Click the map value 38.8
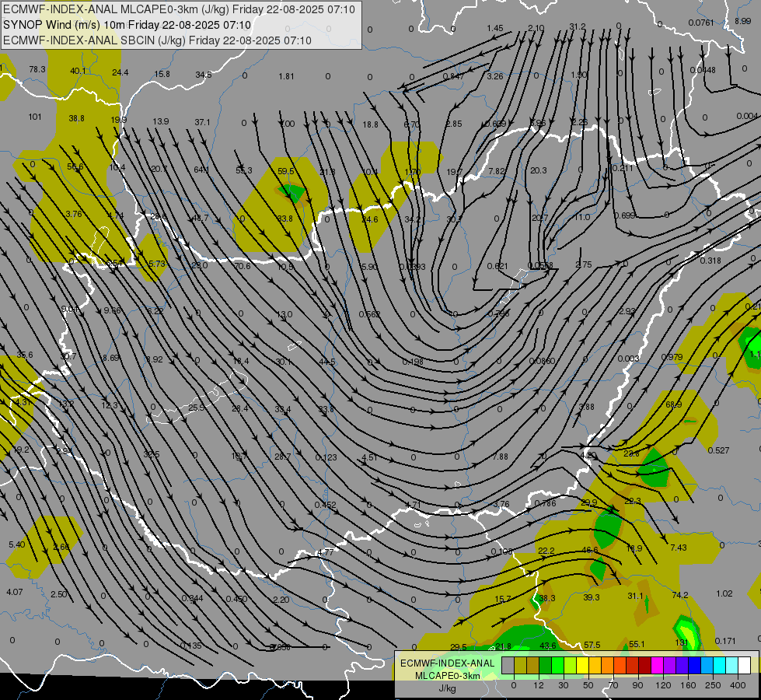Screen dimensions: 761x700 (77, 118)
